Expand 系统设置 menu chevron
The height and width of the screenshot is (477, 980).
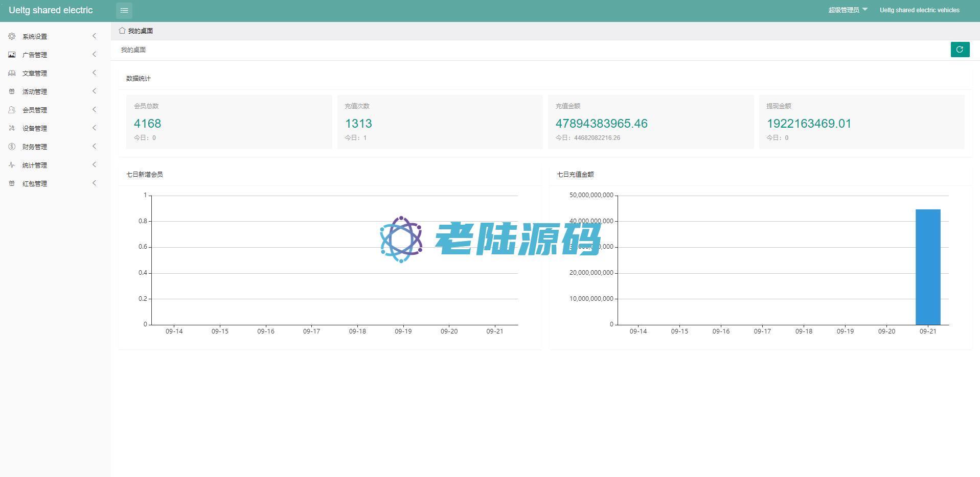(94, 36)
